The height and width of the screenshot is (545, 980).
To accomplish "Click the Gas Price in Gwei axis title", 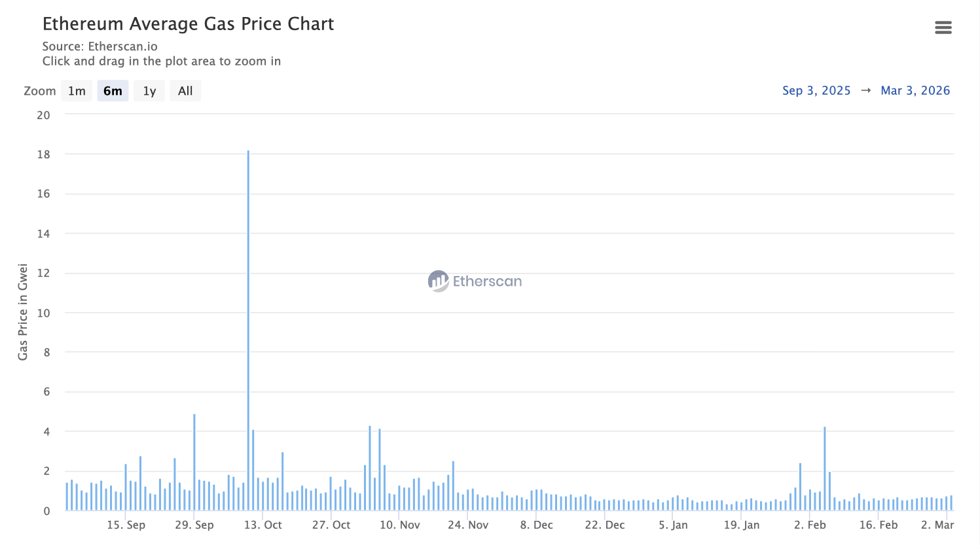I will (23, 312).
